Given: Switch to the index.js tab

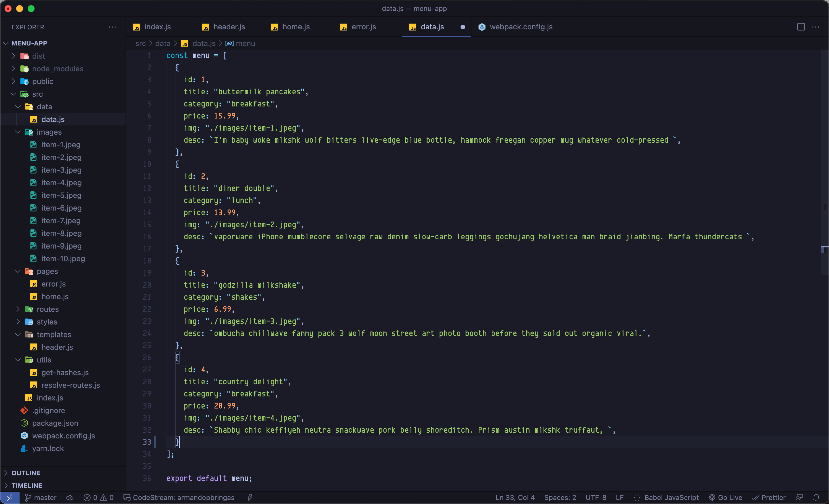Looking at the screenshot, I should click(160, 27).
